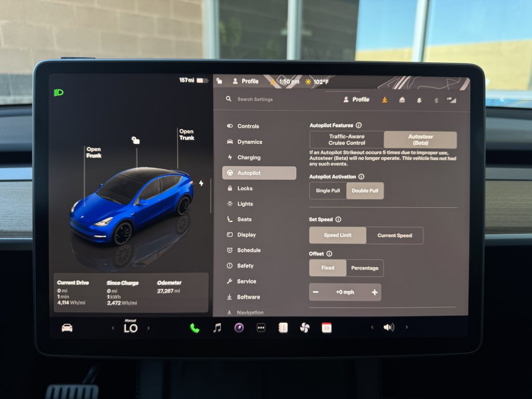Tap the Bluetooth icon in settings header
The width and height of the screenshot is (532, 399).
436,100
